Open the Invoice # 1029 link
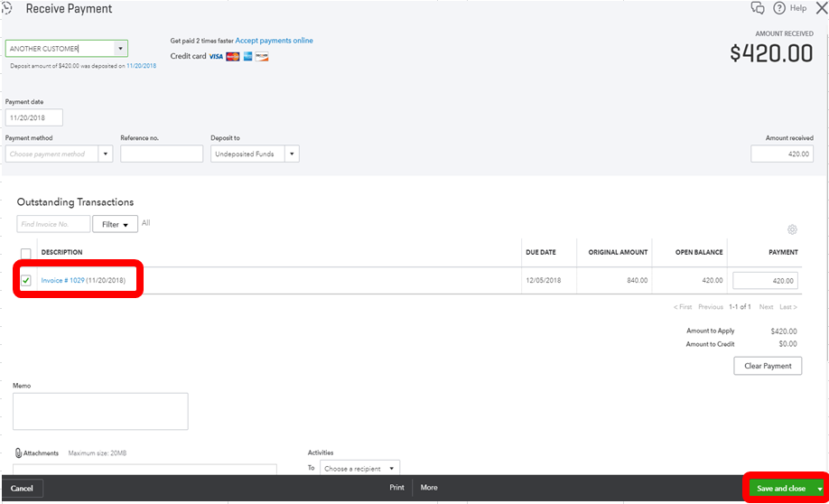 (62, 280)
